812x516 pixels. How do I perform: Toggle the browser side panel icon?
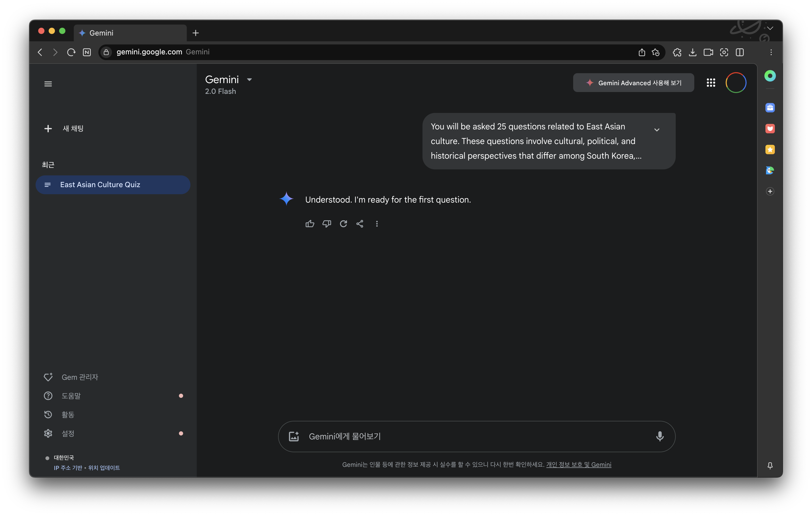(740, 52)
